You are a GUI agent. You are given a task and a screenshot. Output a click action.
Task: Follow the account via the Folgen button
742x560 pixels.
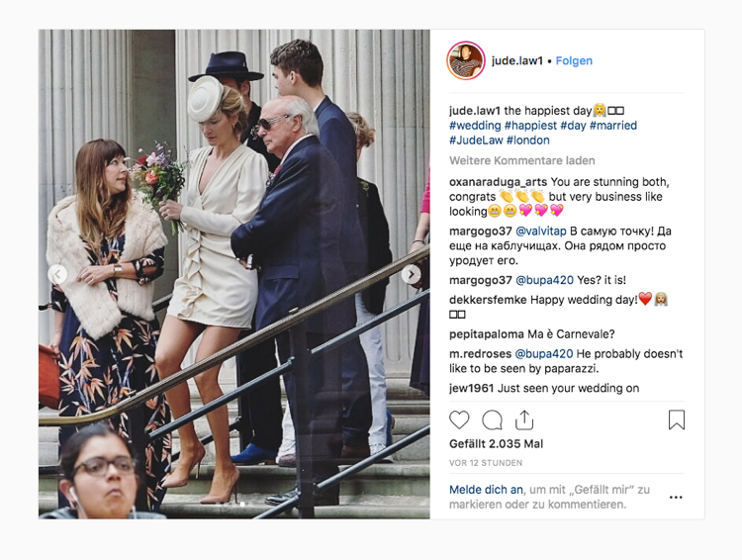pyautogui.click(x=574, y=60)
